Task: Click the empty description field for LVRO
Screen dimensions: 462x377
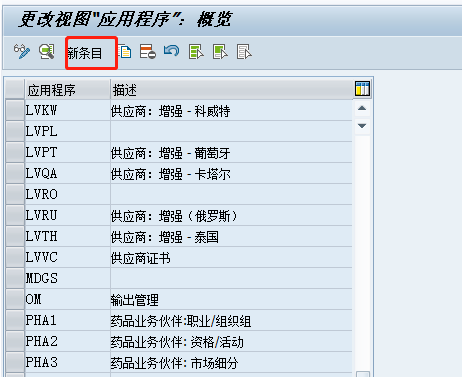Action: tap(231, 194)
